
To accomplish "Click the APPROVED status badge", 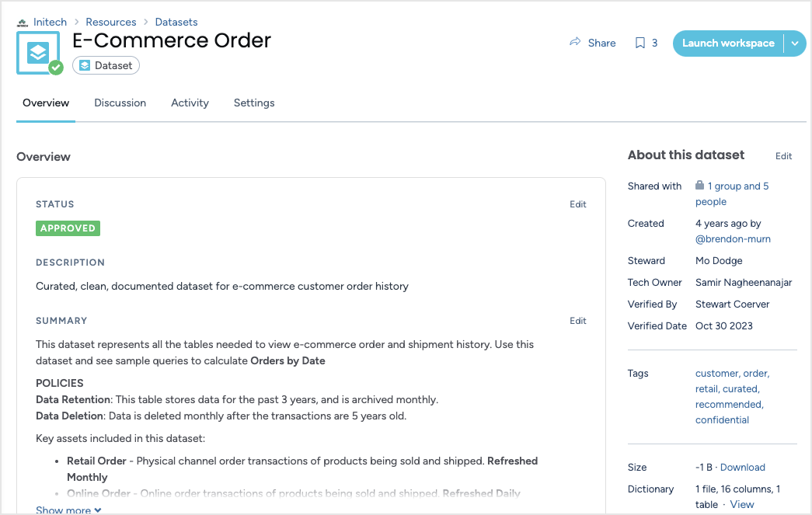I will pyautogui.click(x=68, y=228).
